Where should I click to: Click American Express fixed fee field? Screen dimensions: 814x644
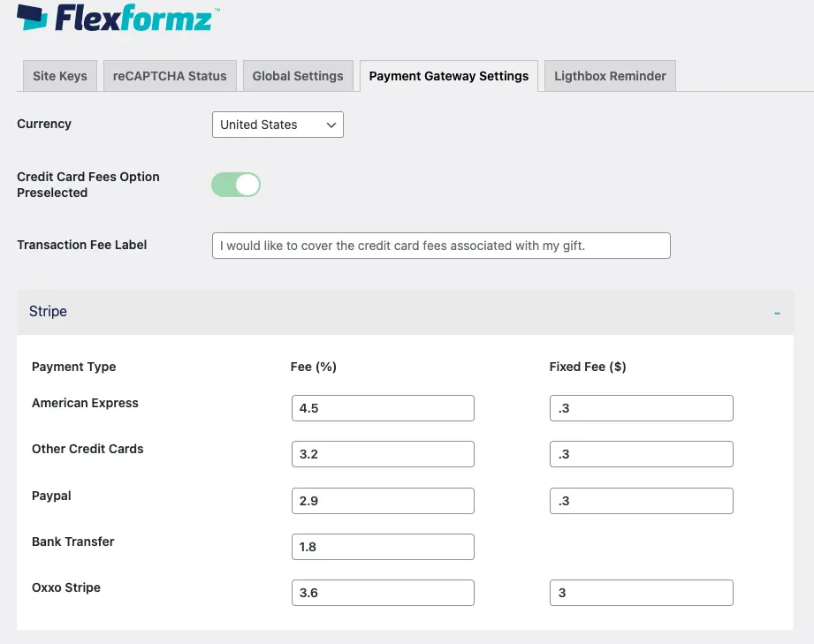click(x=641, y=408)
